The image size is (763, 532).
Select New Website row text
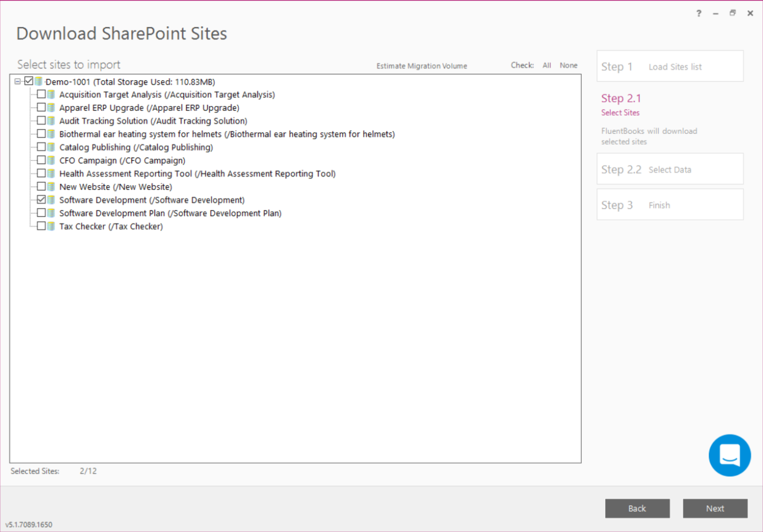116,187
